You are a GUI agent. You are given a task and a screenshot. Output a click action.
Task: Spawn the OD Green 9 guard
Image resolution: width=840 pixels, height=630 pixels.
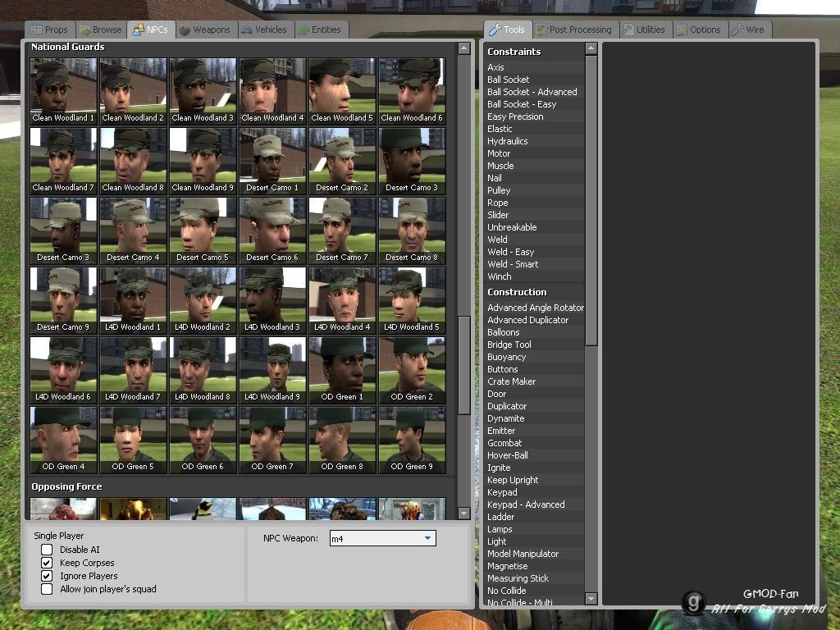tap(412, 440)
